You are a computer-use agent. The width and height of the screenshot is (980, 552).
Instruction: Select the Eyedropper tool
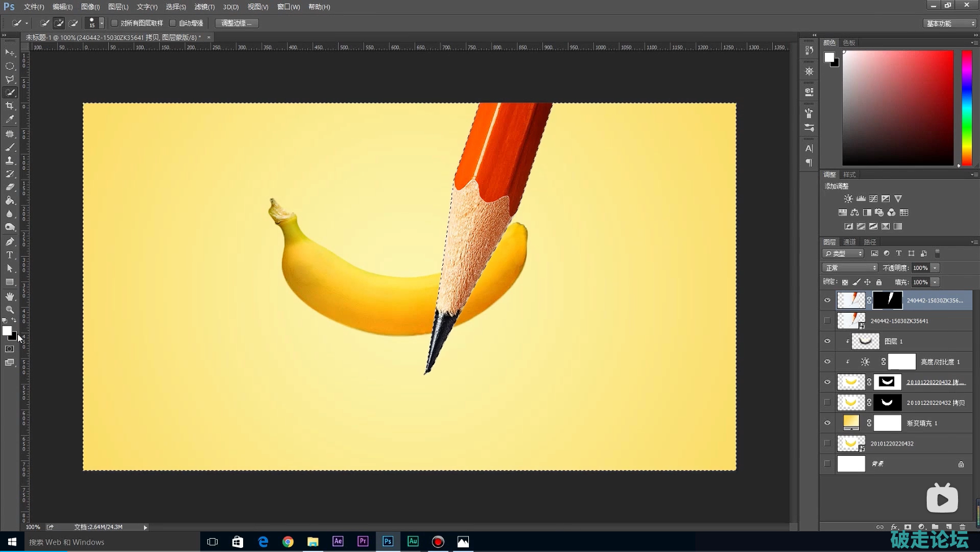click(x=10, y=119)
